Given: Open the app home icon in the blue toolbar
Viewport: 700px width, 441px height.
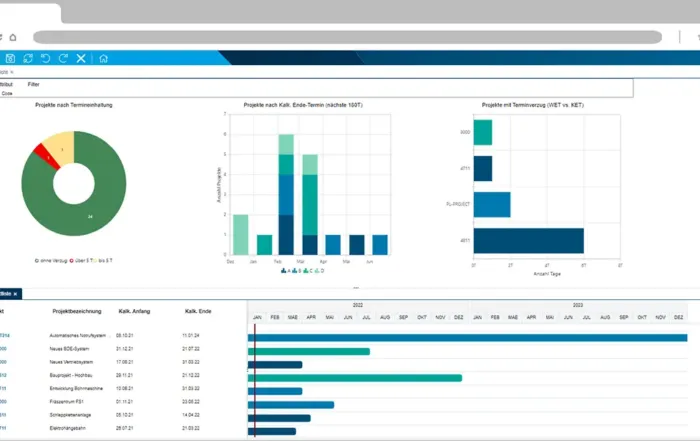Looking at the screenshot, I should click(104, 58).
